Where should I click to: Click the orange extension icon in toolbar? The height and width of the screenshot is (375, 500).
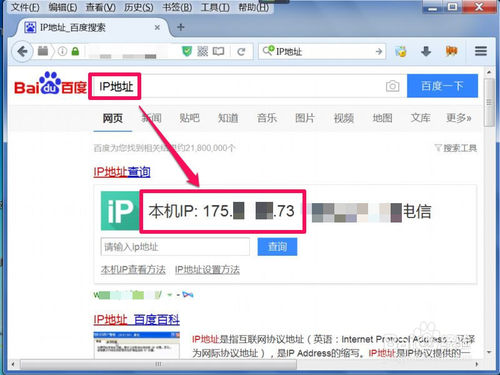452,51
